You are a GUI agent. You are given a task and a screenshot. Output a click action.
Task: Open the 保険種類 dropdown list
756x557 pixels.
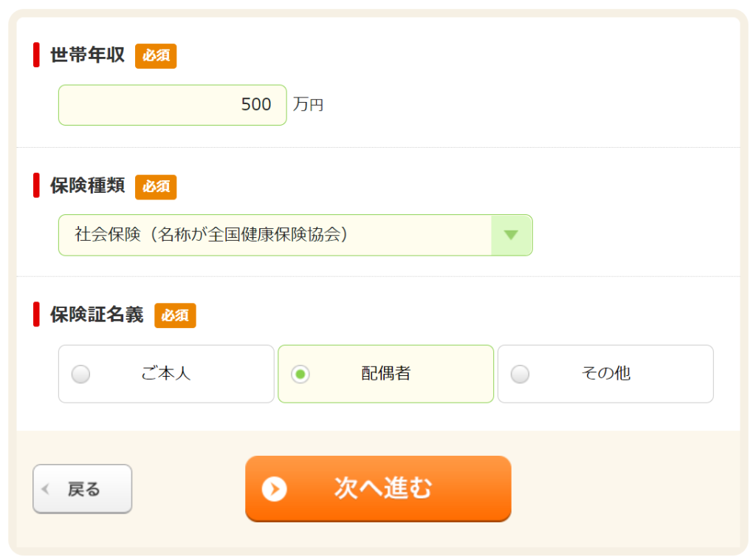point(295,235)
